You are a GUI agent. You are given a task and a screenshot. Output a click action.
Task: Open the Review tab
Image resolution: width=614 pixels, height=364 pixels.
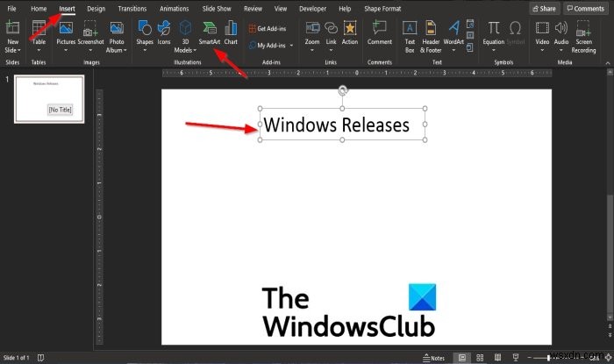pos(253,8)
